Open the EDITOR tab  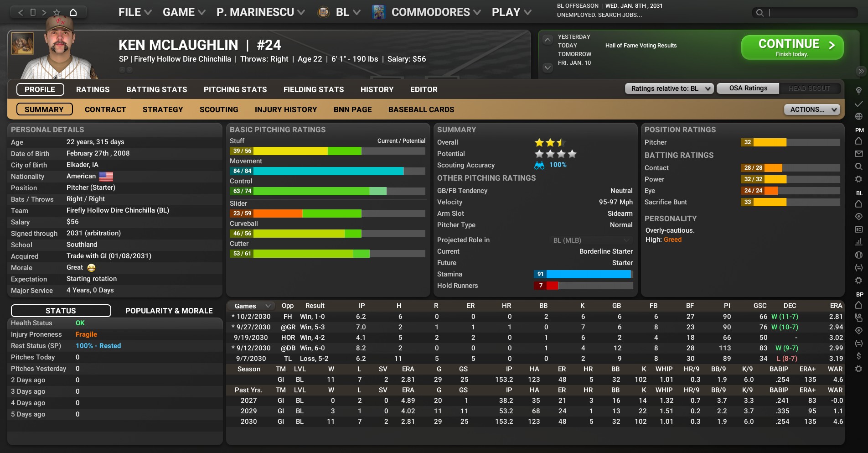[x=424, y=89]
